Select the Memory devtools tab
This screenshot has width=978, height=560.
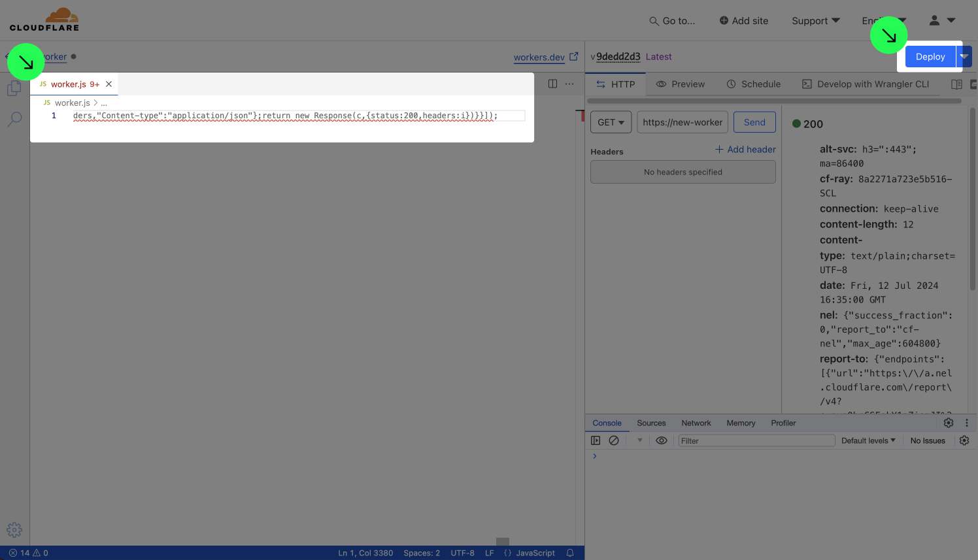[741, 423]
